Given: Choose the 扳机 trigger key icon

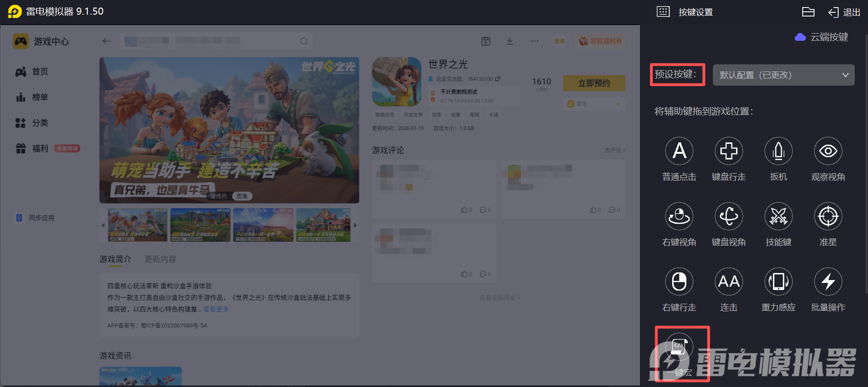Looking at the screenshot, I should [x=779, y=151].
